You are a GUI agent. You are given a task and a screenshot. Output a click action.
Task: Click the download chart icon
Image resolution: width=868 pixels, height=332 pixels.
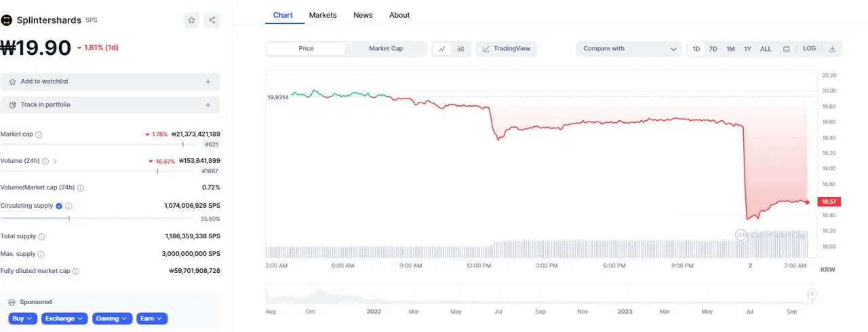(832, 49)
